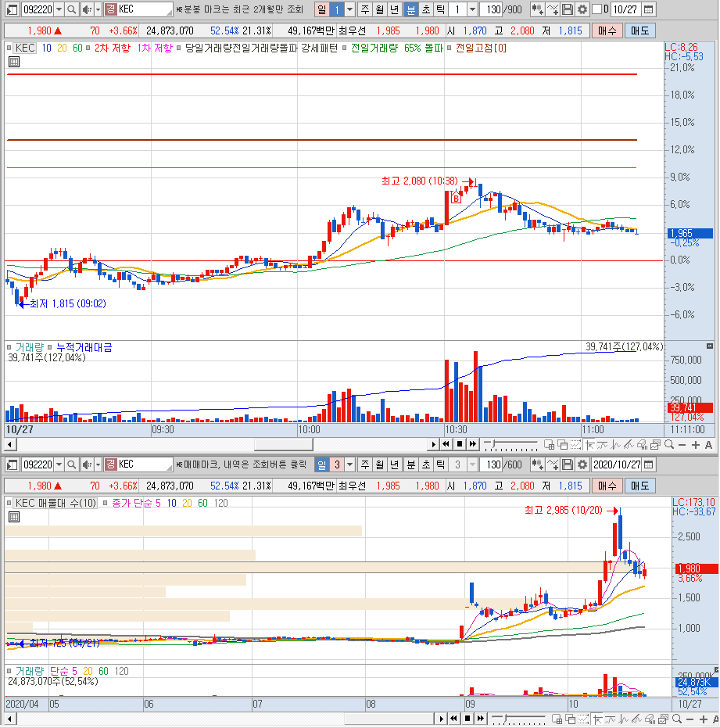Click top chart's eraser tool icon
Image resolution: width=720 pixels, height=728 pixels.
pyautogui.click(x=643, y=445)
